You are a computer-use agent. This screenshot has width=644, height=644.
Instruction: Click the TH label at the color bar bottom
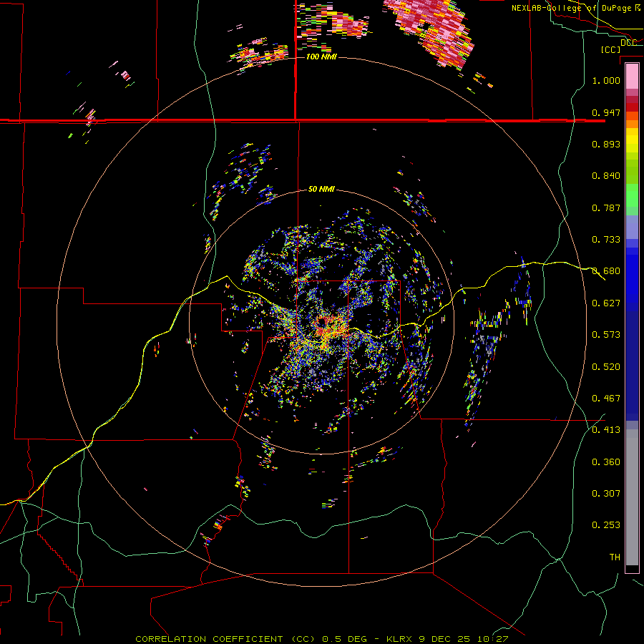click(615, 557)
